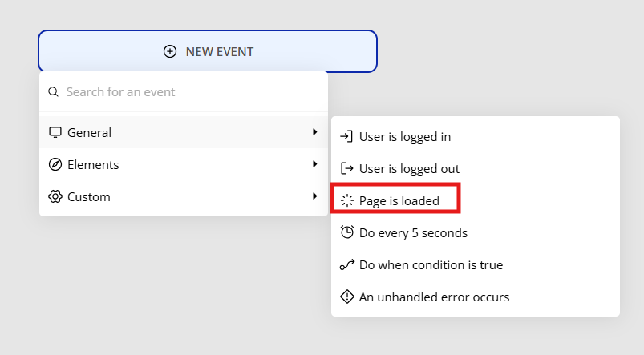The height and width of the screenshot is (355, 644).
Task: Click the diamond warning icon for unhandled error
Action: (347, 297)
